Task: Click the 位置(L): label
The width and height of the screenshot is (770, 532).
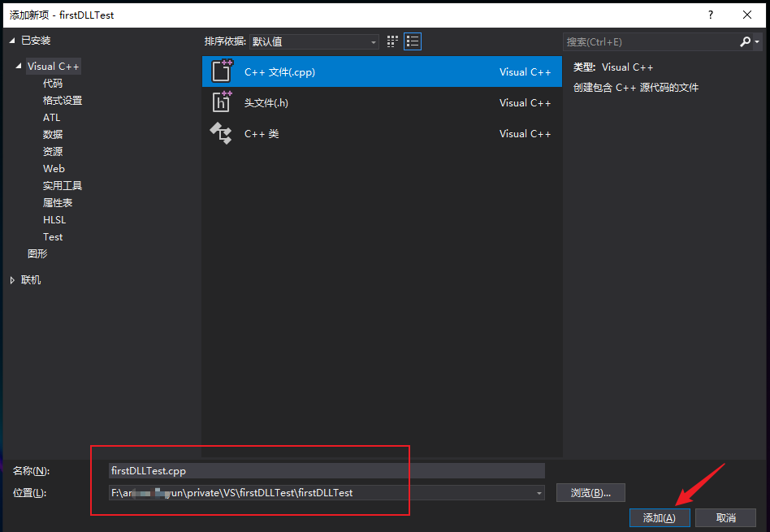Action: (29, 493)
